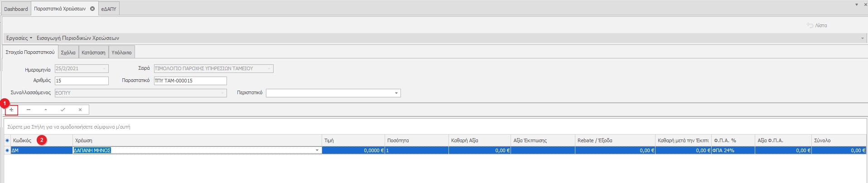Open the eΔΑΠΥ tab
Image resolution: width=868 pixels, height=183 pixels.
pyautogui.click(x=109, y=9)
